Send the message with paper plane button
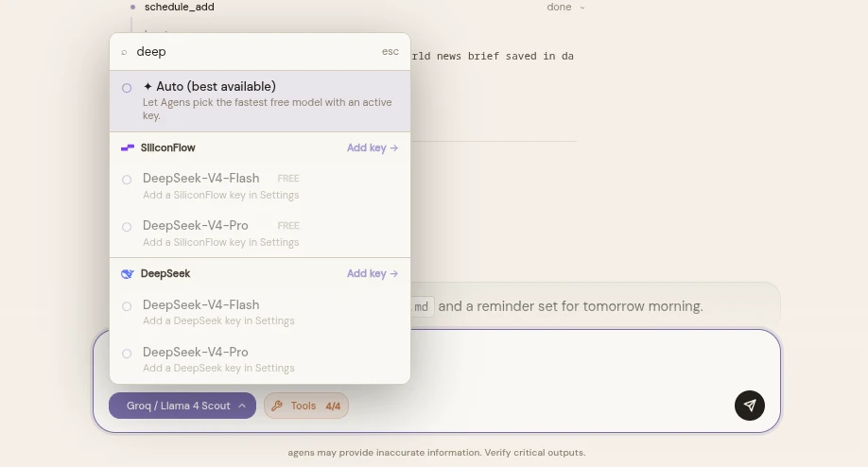The width and height of the screenshot is (868, 467). [x=750, y=406]
